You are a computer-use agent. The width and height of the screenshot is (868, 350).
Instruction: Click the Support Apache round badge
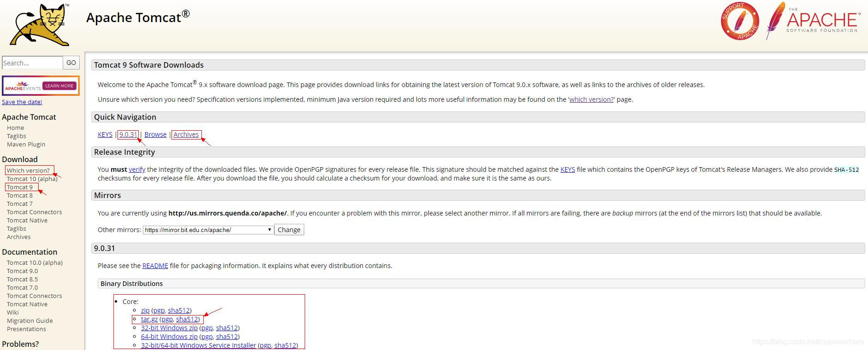coord(740,21)
